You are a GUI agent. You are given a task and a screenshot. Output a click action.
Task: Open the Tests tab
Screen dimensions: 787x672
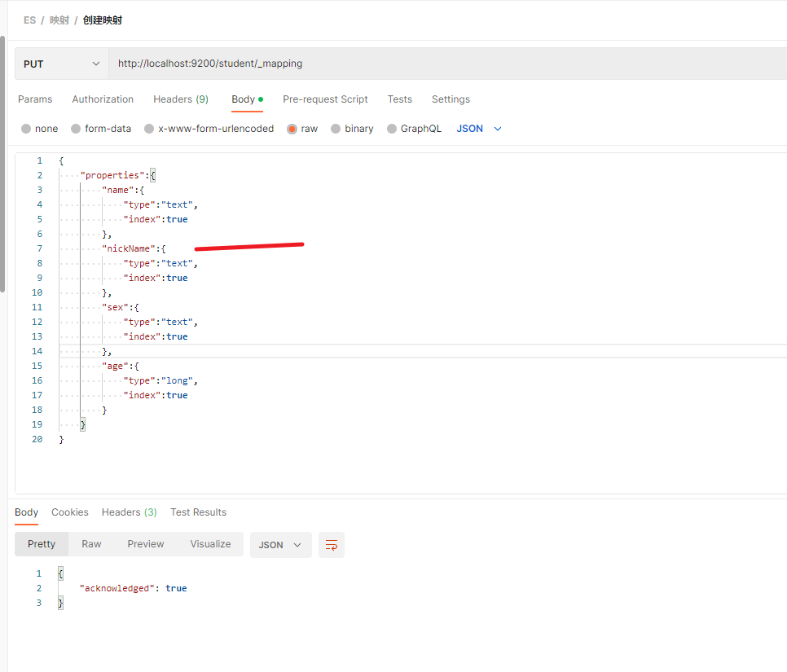coord(399,99)
